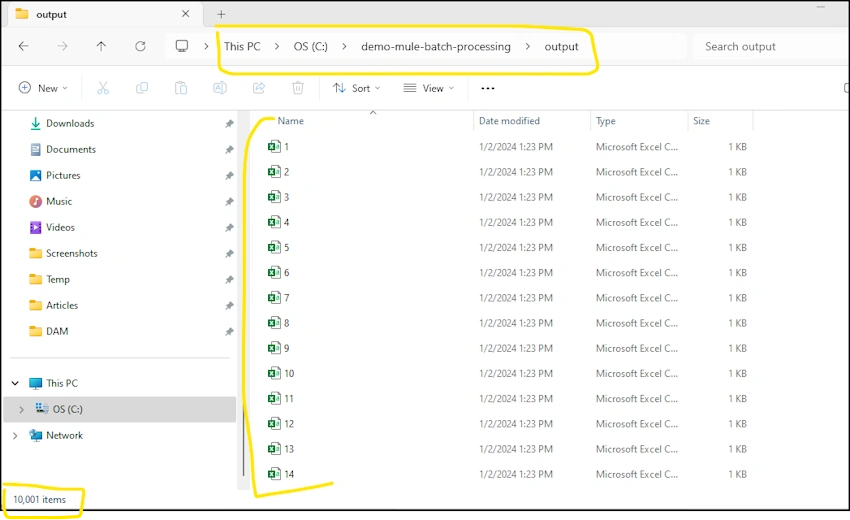Click Excel icon of file 14
The height and width of the screenshot is (520, 850).
pos(274,474)
